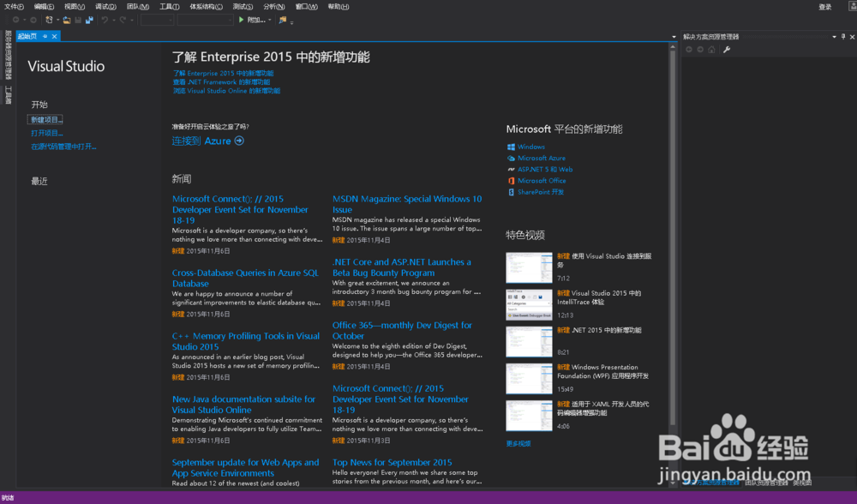857x504 pixels.
Task: Expand the 附加 button dropdown arrow
Action: (269, 20)
